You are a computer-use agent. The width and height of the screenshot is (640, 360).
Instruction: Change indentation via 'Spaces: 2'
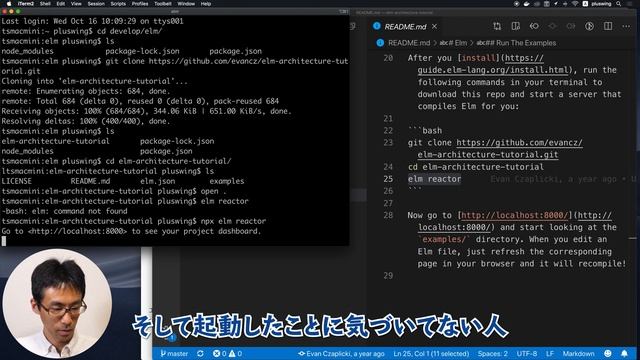pyautogui.click(x=493, y=353)
